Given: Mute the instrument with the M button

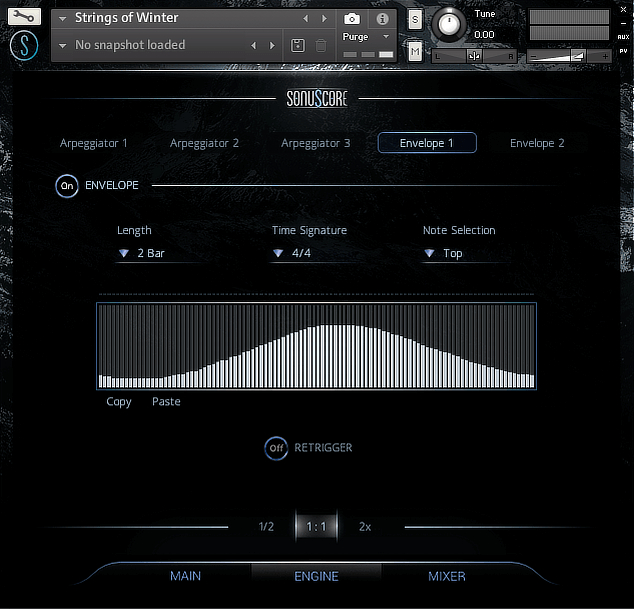Looking at the screenshot, I should (415, 51).
